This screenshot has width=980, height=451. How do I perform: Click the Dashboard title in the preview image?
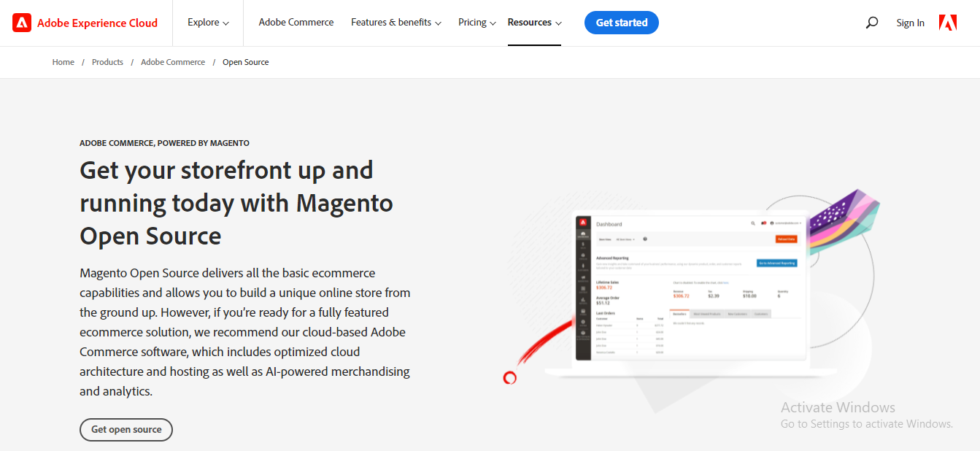[x=609, y=224]
